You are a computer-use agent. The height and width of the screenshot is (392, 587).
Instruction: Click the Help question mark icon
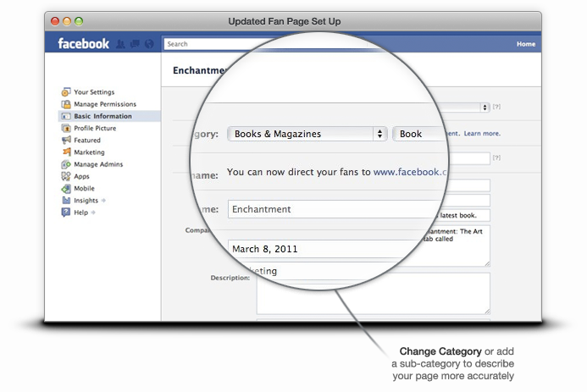point(66,213)
